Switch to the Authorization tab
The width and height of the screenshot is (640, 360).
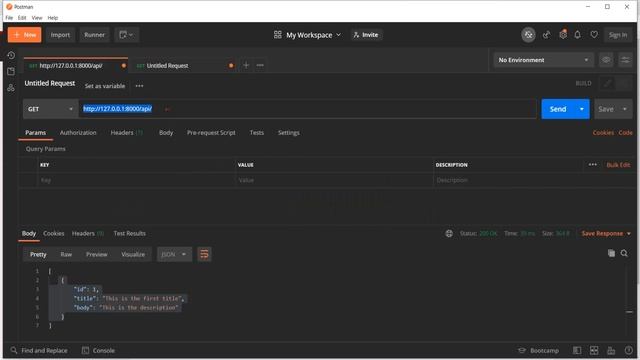[78, 133]
